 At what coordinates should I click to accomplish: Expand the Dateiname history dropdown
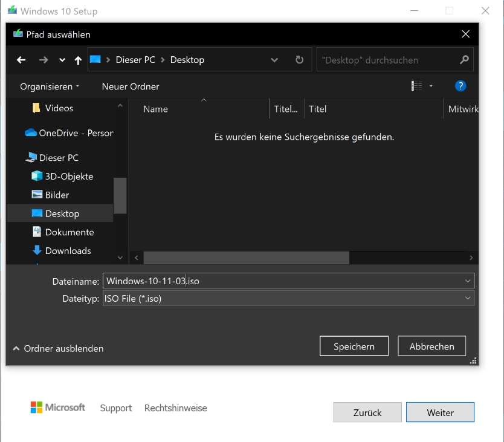click(x=468, y=281)
